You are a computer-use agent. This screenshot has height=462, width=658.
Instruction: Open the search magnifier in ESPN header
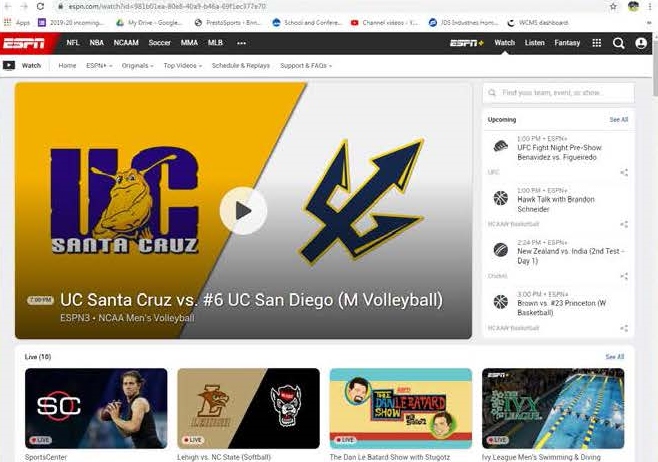click(x=618, y=43)
